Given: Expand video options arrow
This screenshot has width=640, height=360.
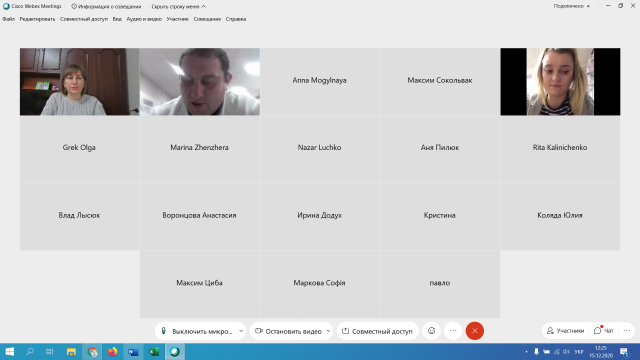Looking at the screenshot, I should click(328, 331).
